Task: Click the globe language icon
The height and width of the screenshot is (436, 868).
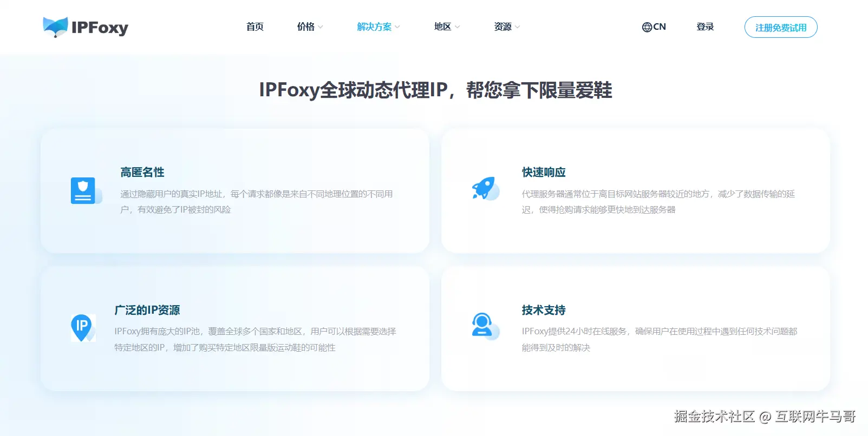Action: (x=647, y=27)
